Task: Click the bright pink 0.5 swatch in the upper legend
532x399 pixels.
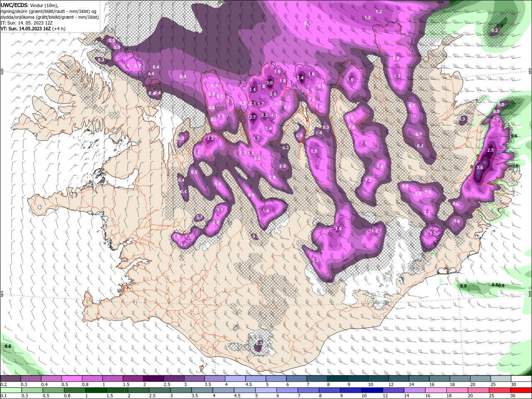Action: coord(71,379)
